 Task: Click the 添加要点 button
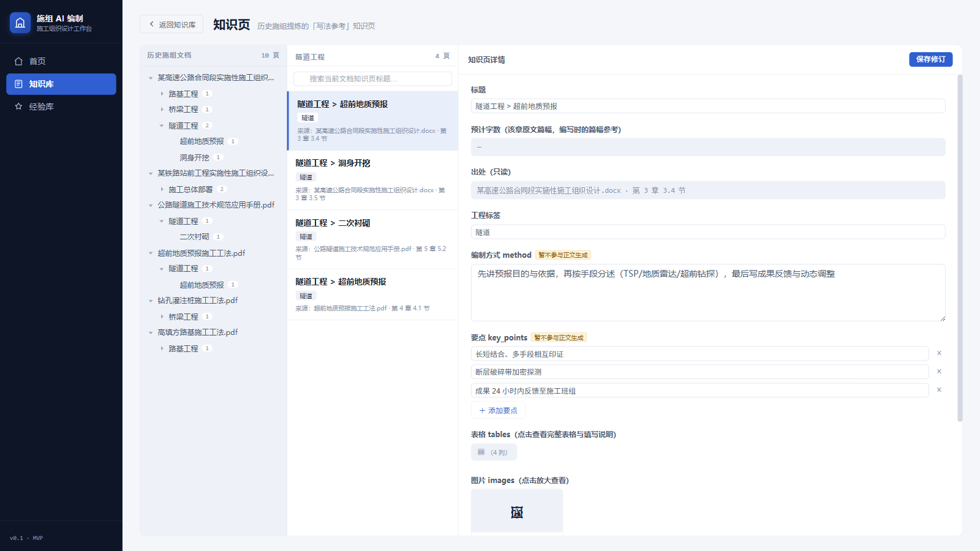498,411
